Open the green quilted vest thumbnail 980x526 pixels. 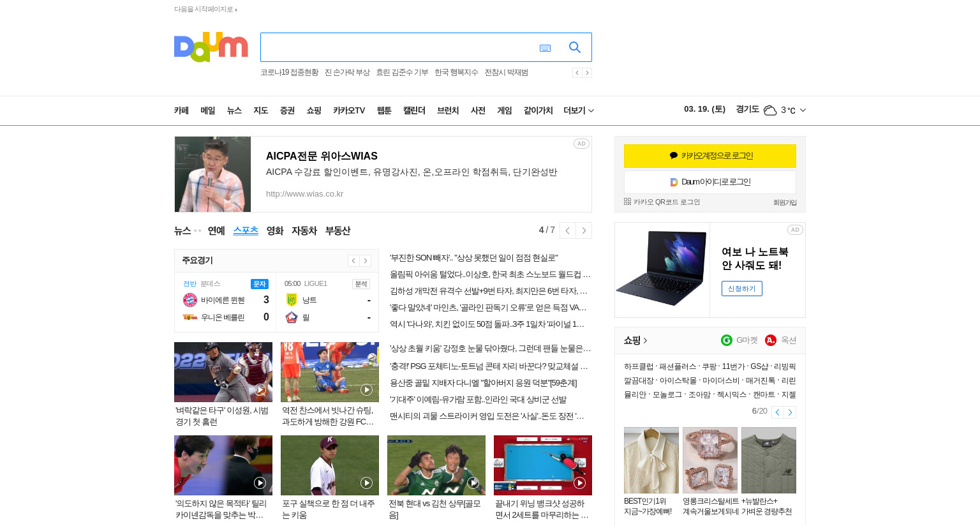769,460
